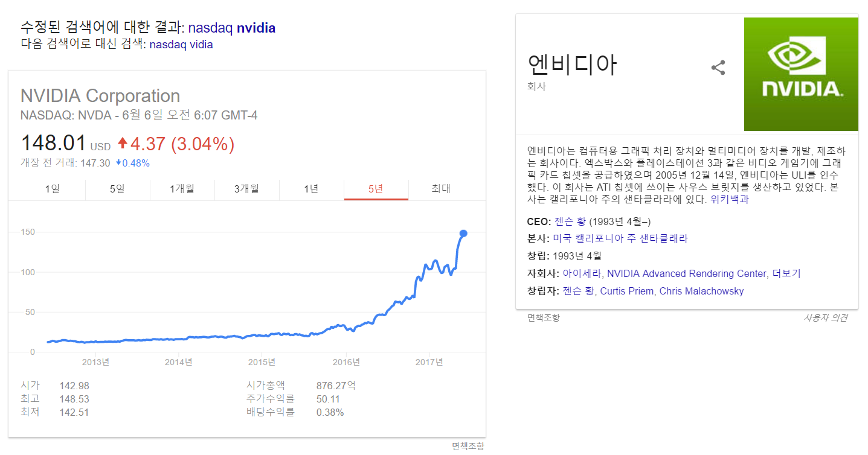Switch chart to 3개월 range

(x=246, y=189)
